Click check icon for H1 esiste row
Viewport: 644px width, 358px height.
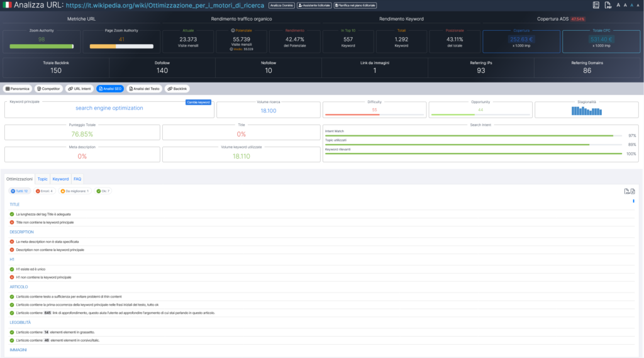pos(12,269)
